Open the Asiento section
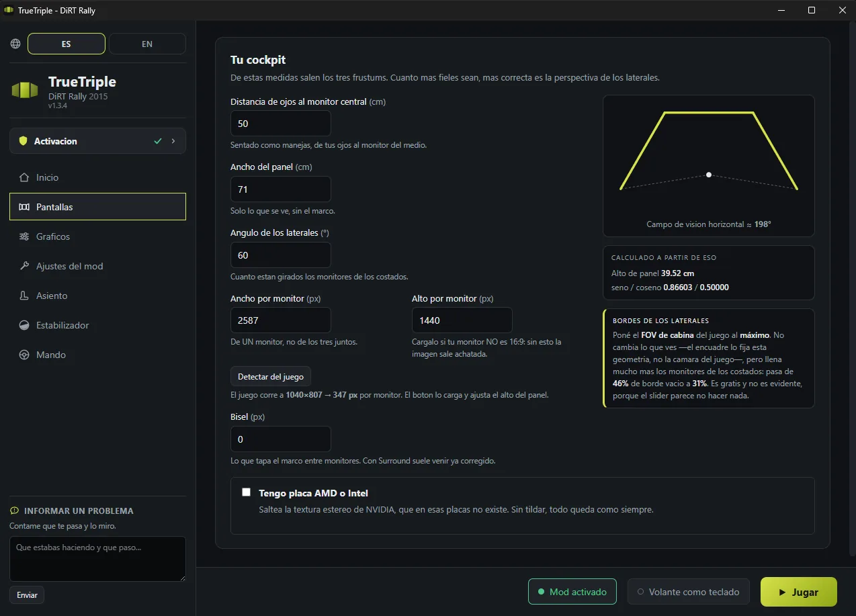The width and height of the screenshot is (856, 616). 97,296
